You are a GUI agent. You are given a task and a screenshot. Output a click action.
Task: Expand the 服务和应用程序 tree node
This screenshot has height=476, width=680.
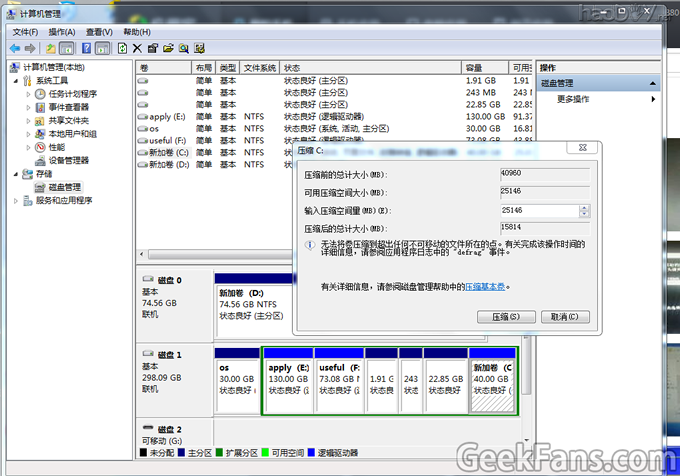pos(16,200)
